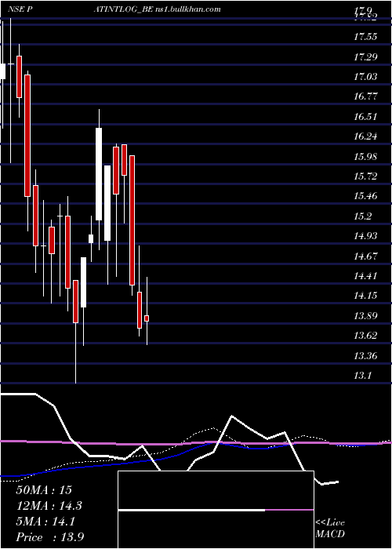The height and width of the screenshot is (549, 392).
Task: Click the 15.98 price axis label
Action: [365, 156]
